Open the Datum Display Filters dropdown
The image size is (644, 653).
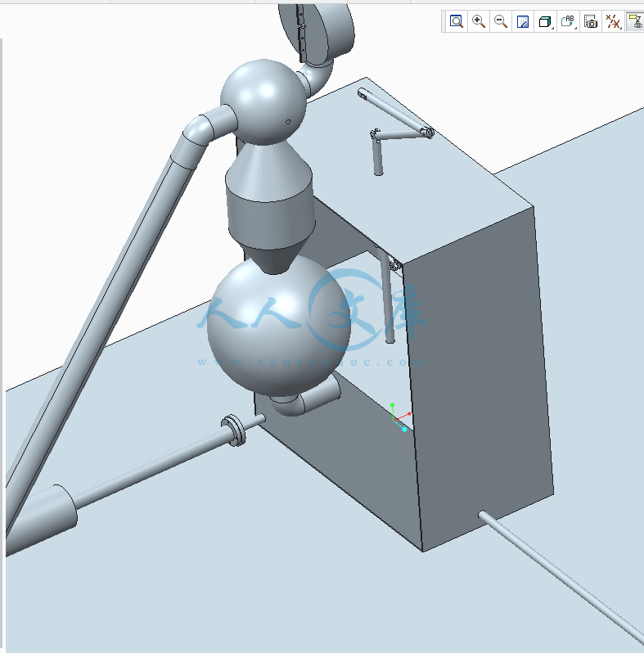tap(613, 22)
